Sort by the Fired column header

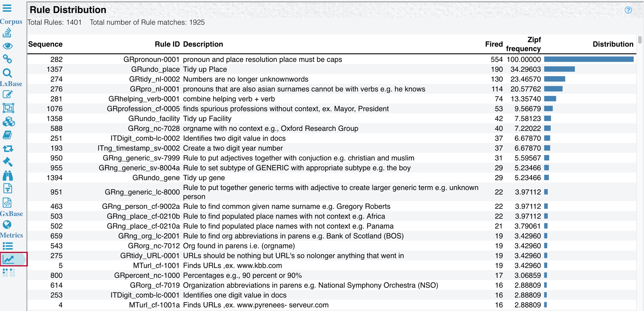[494, 44]
